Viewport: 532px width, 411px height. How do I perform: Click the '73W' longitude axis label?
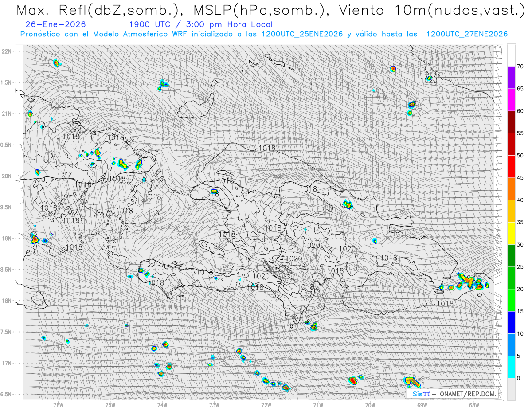(x=214, y=404)
